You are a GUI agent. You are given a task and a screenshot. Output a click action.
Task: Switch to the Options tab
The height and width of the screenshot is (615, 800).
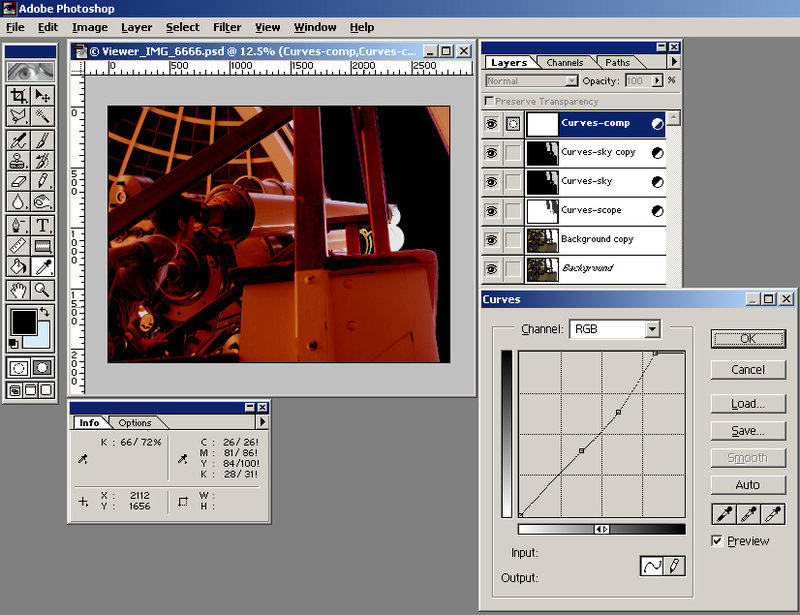[x=135, y=423]
